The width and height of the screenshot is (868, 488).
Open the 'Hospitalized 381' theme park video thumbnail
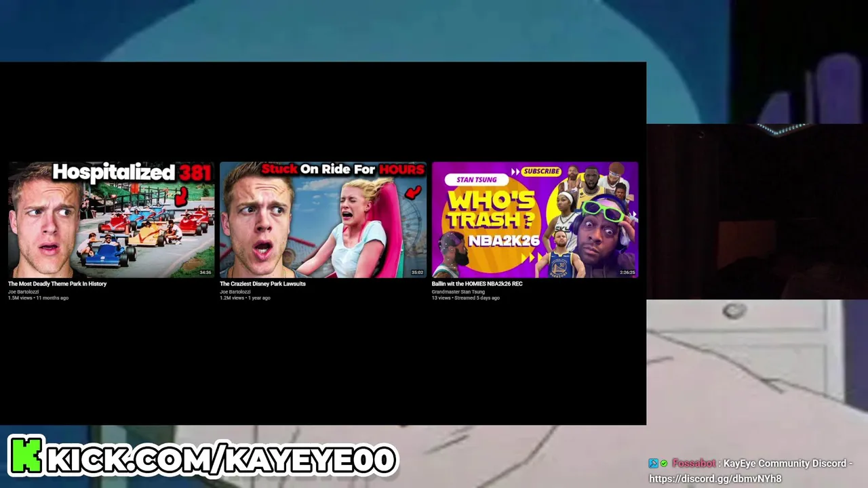point(111,220)
